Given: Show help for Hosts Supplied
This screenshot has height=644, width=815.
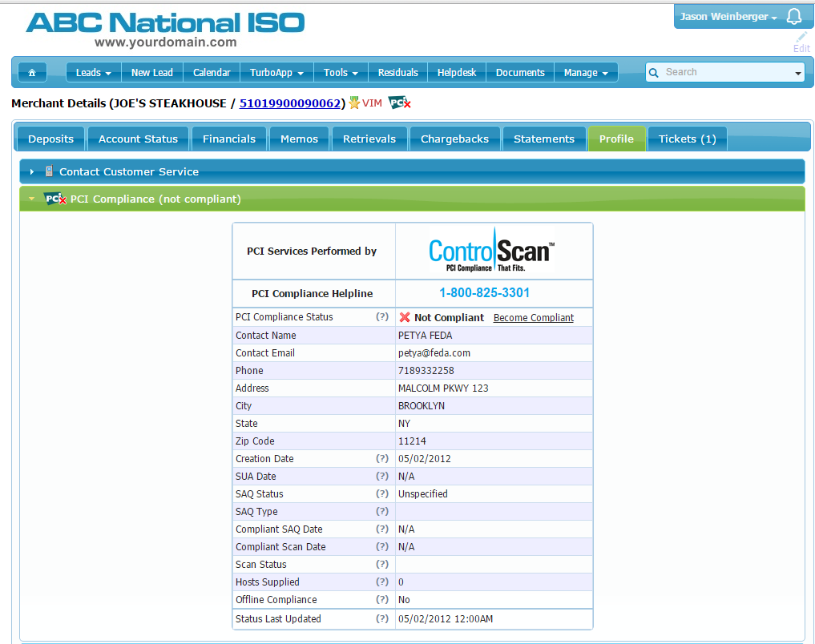Looking at the screenshot, I should click(382, 582).
